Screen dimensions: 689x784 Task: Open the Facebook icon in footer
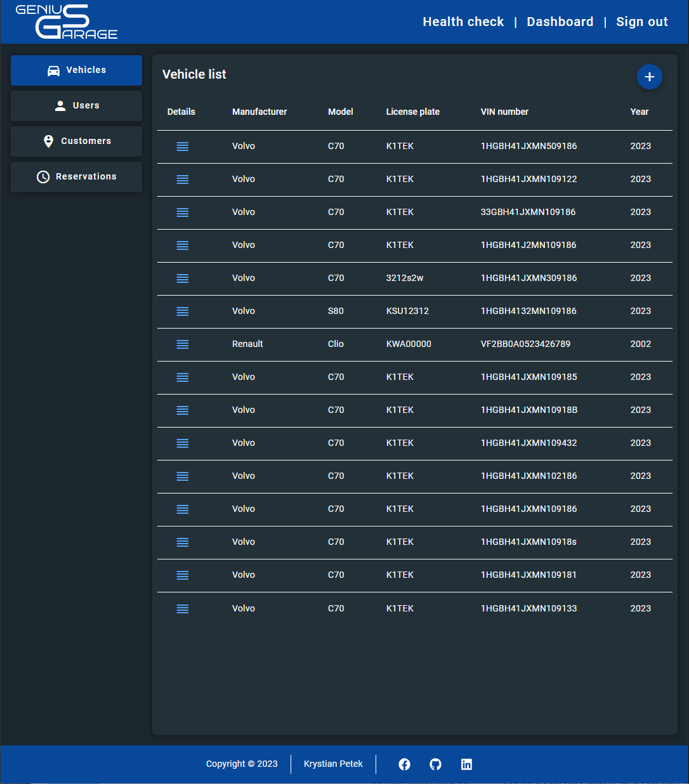point(404,764)
